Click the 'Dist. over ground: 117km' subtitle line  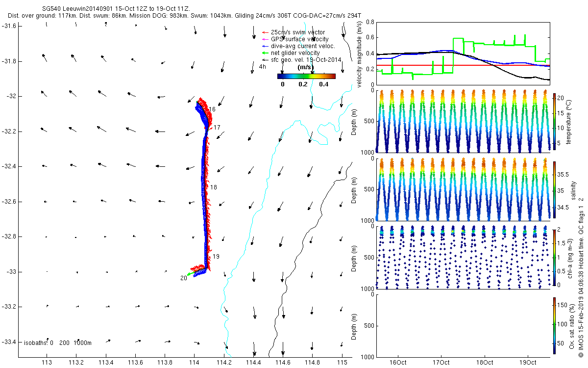click(185, 16)
